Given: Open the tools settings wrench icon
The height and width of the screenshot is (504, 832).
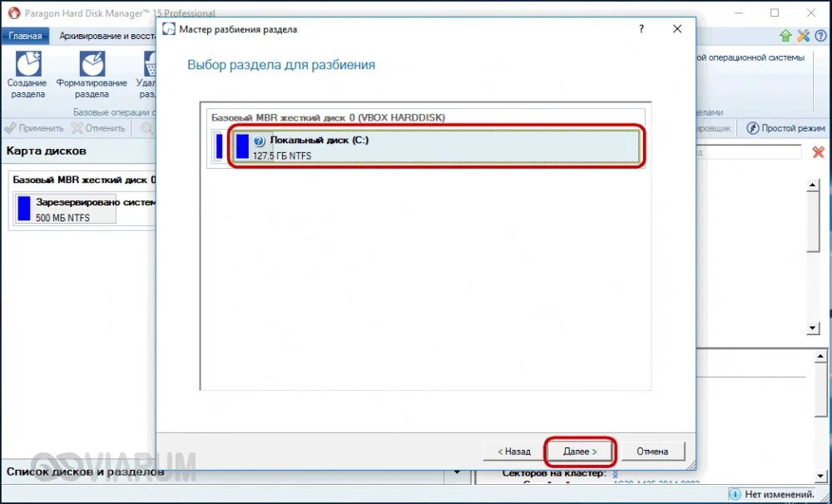Looking at the screenshot, I should point(804,36).
